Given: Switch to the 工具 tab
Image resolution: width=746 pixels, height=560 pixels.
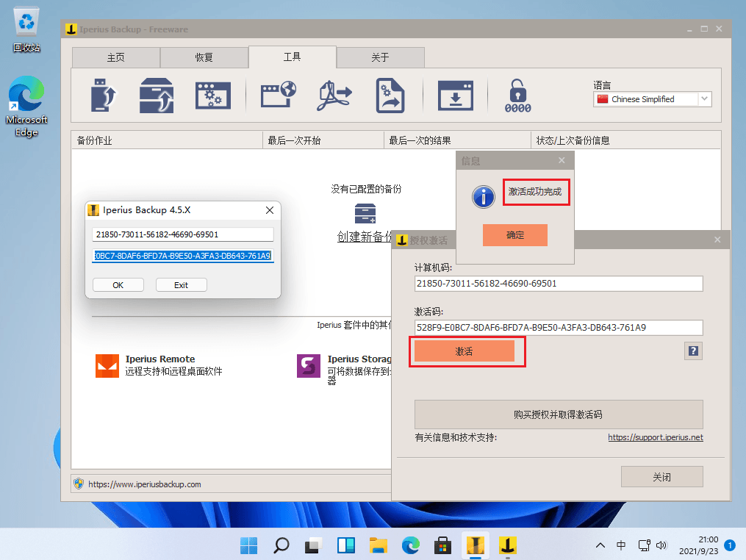Looking at the screenshot, I should coord(292,57).
